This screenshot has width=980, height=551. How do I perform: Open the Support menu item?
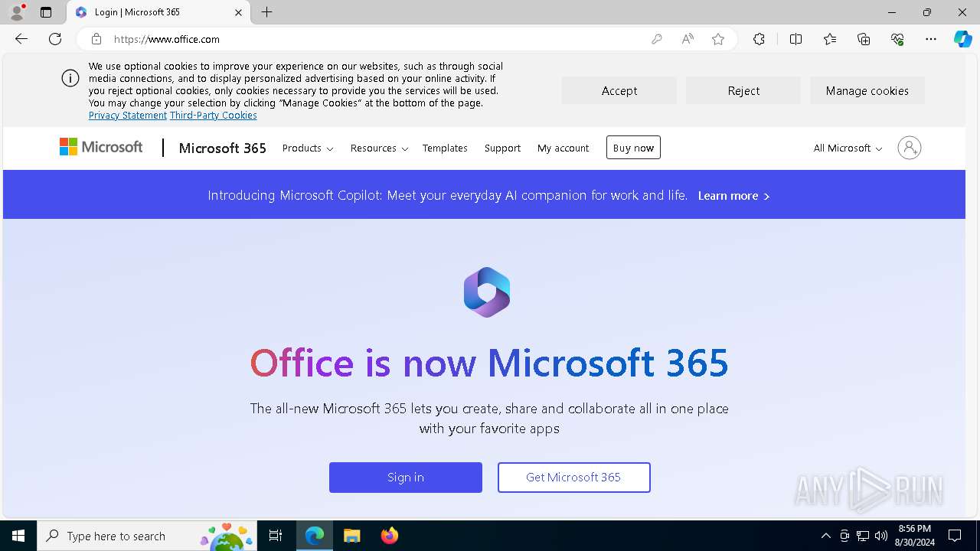tap(502, 148)
